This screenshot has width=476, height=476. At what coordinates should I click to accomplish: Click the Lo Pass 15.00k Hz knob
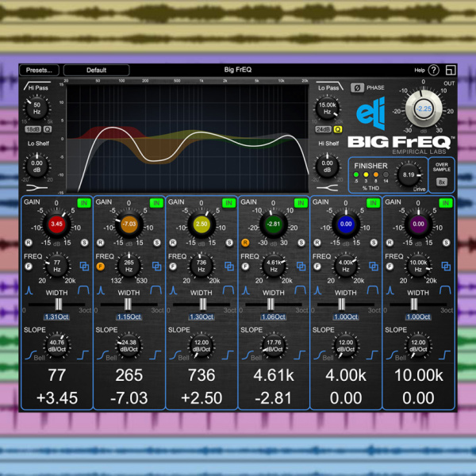(327, 108)
